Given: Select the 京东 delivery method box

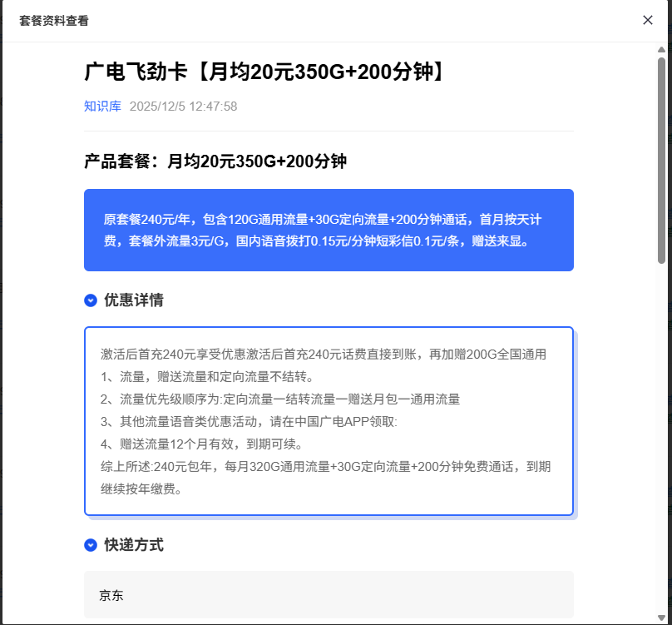Looking at the screenshot, I should point(329,595).
